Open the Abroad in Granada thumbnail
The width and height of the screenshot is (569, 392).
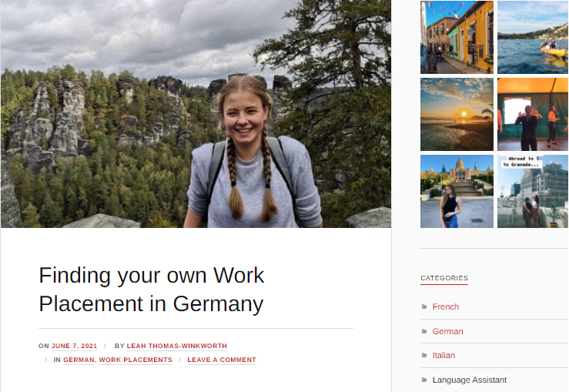tap(533, 191)
